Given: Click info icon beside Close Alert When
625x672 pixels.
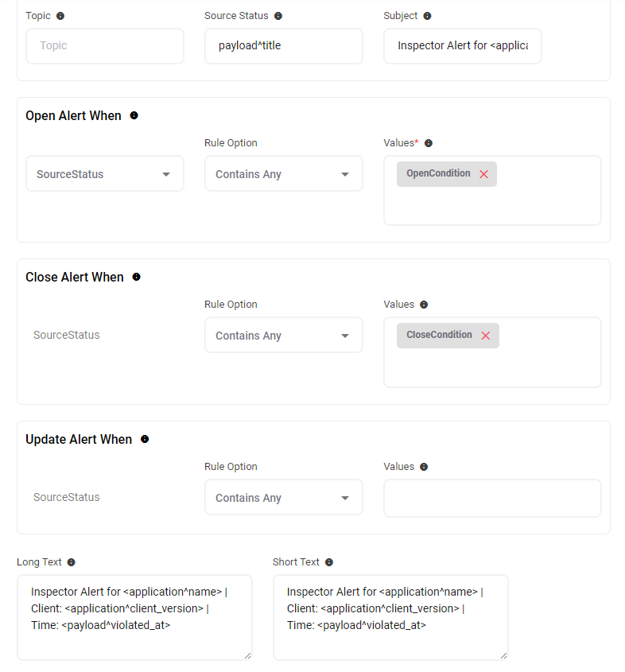Looking at the screenshot, I should coord(136,278).
